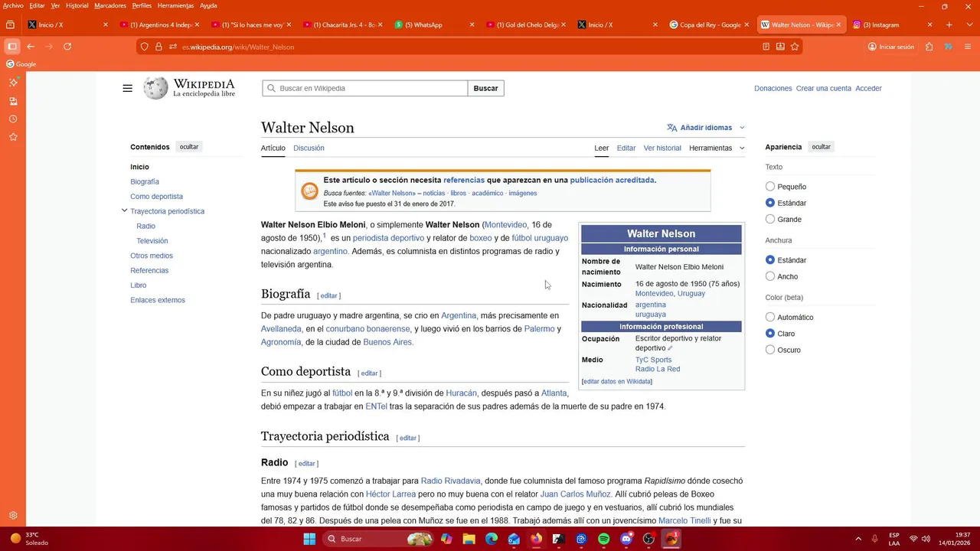The image size is (980, 551).
Task: Switch to WhatsApp tab
Action: [x=434, y=24]
